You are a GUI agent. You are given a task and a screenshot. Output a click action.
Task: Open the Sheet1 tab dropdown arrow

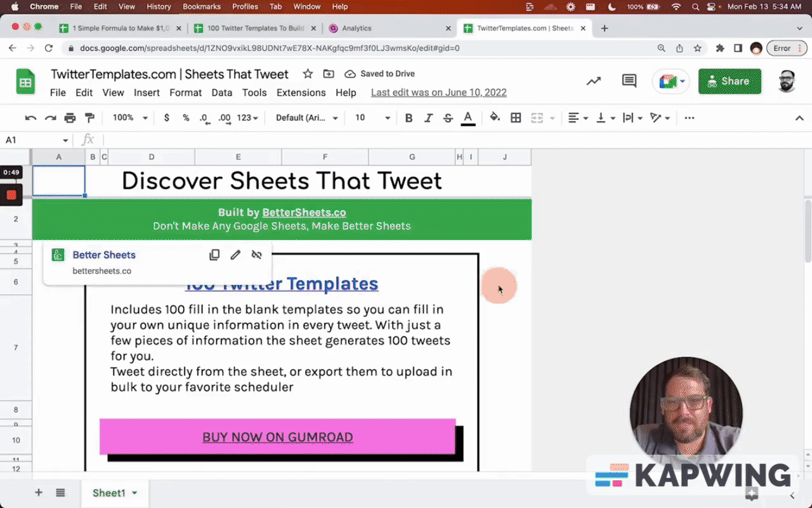[134, 493]
